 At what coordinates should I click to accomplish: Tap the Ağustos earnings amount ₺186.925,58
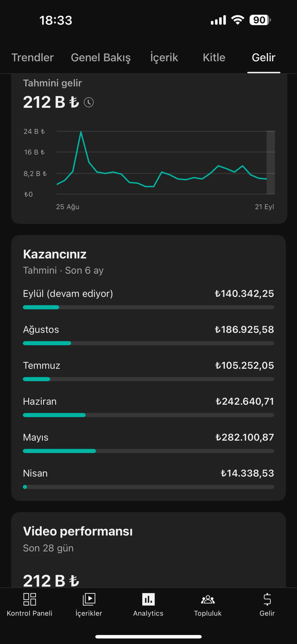[244, 329]
